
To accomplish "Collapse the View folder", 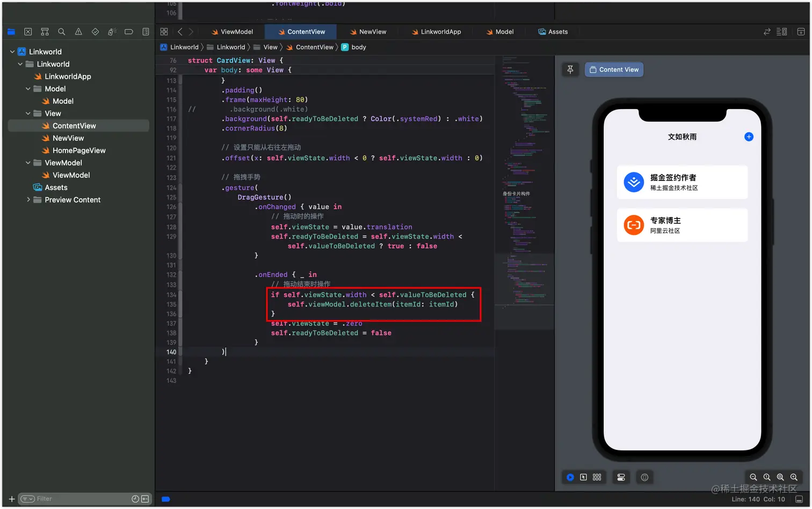I will [x=28, y=113].
